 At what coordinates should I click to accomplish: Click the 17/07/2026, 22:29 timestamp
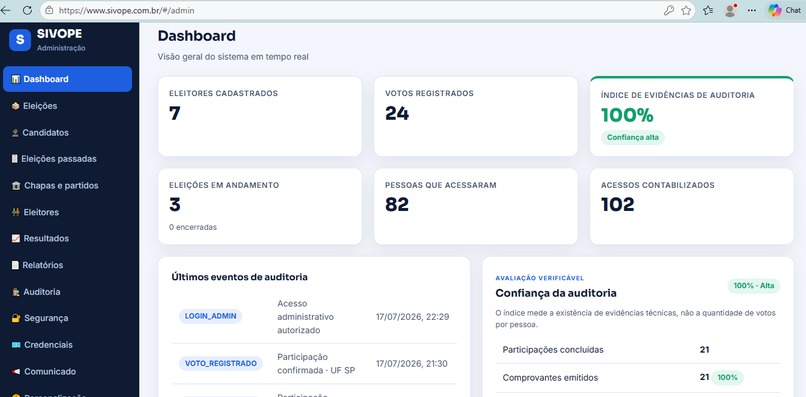(x=412, y=317)
